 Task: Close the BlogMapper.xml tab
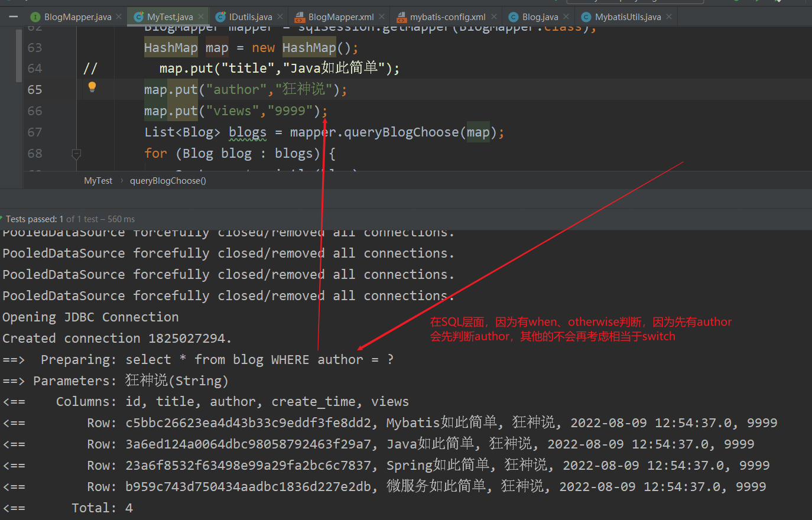(x=382, y=17)
